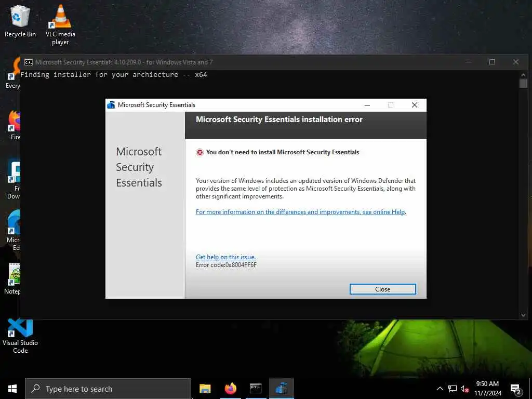Switch to Security Essentials installer taskbar button

[x=281, y=389]
